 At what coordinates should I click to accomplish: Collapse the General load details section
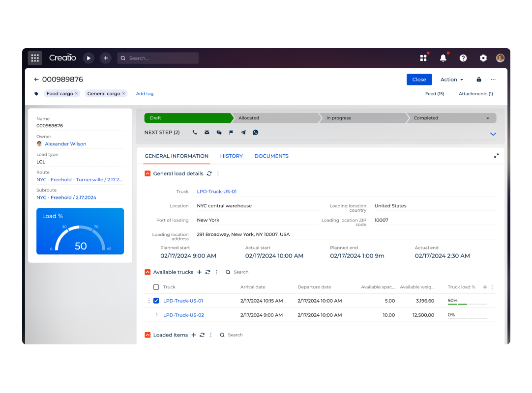point(148,173)
